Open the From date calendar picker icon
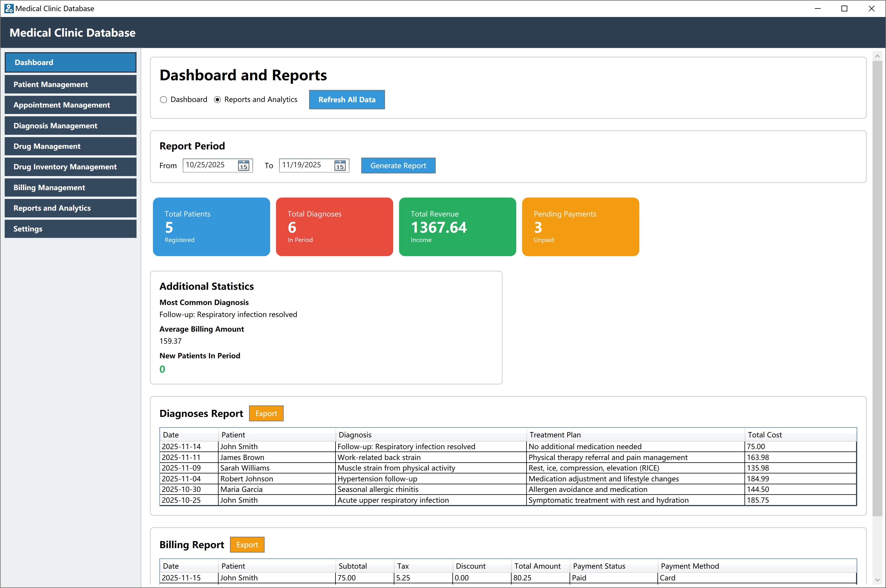 243,165
